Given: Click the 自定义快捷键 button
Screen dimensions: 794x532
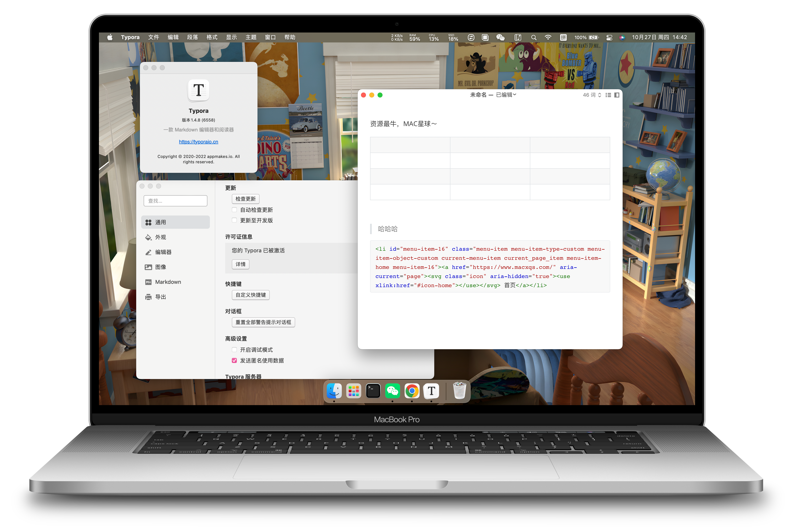Looking at the screenshot, I should pyautogui.click(x=251, y=295).
